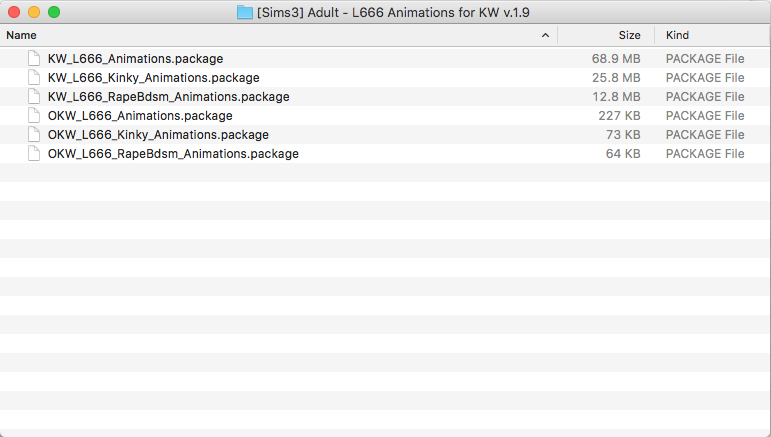
Task: Click the KW_L666_Animations.package file icon
Action: 34,58
